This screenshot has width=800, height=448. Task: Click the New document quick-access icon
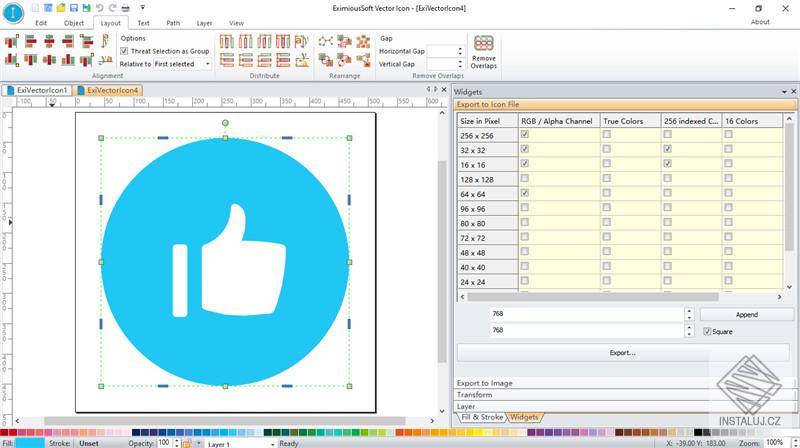(x=35, y=8)
